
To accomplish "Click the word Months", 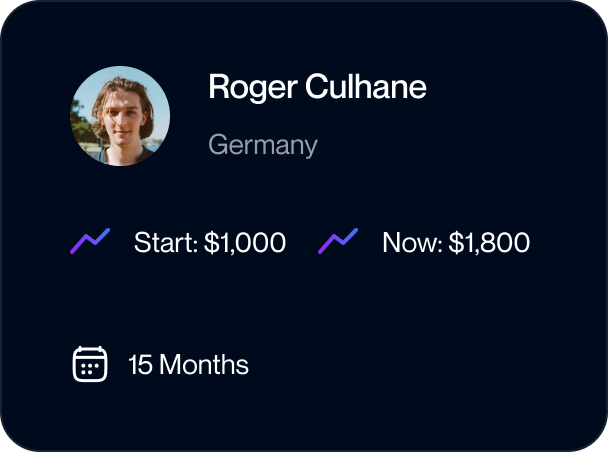I will click(204, 364).
